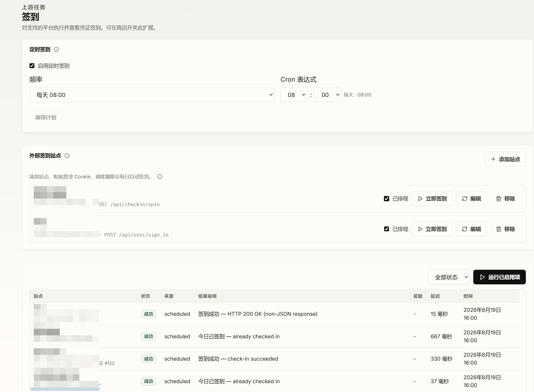Click the '37 毫秒' latency value
Image resolution: width=534 pixels, height=392 pixels.
click(x=440, y=381)
